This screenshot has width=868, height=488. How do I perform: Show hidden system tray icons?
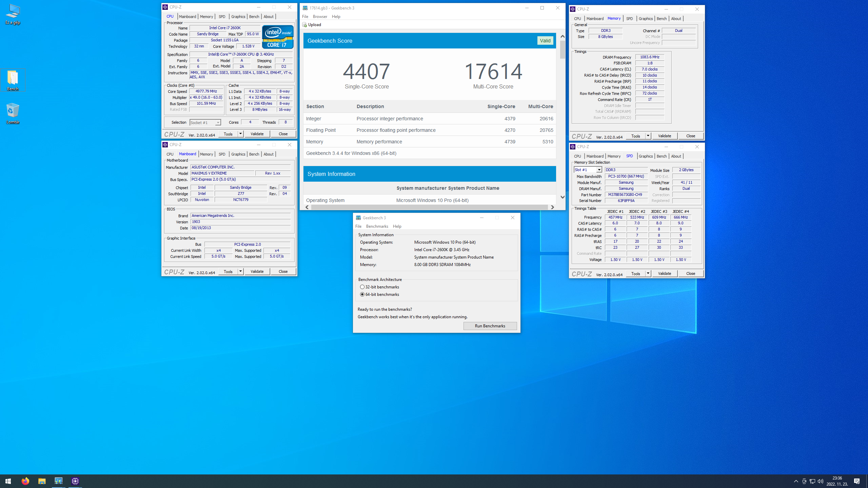[x=796, y=481]
